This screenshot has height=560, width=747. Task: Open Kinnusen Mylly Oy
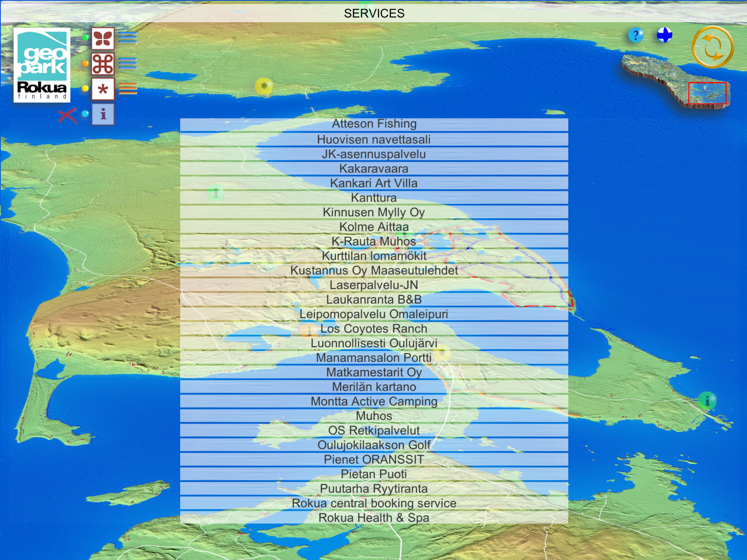(x=374, y=212)
